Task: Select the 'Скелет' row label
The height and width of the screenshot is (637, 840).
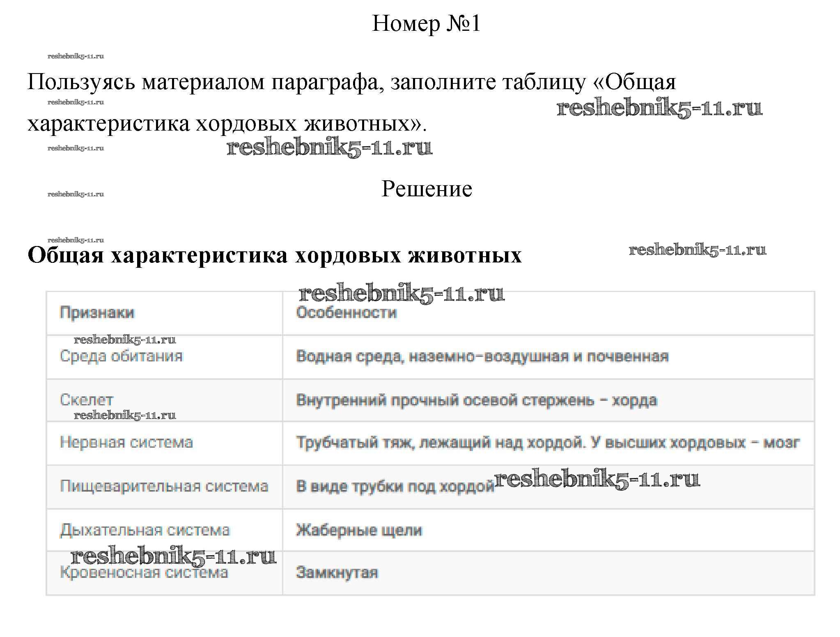Action: tap(86, 400)
